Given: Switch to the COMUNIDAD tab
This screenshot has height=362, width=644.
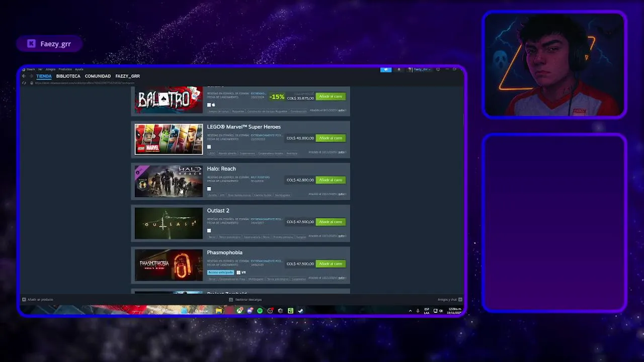Looking at the screenshot, I should pos(98,76).
